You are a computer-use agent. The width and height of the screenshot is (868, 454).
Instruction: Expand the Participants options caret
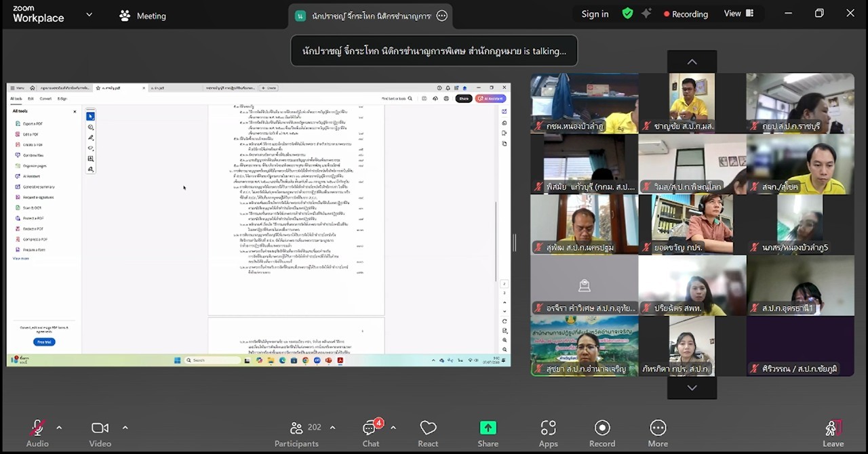[x=332, y=428]
